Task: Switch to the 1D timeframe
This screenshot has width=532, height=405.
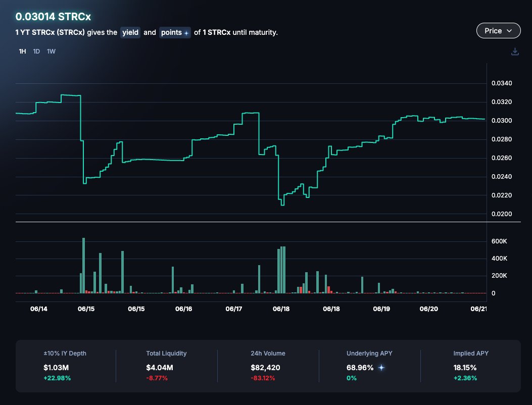Action: point(36,52)
